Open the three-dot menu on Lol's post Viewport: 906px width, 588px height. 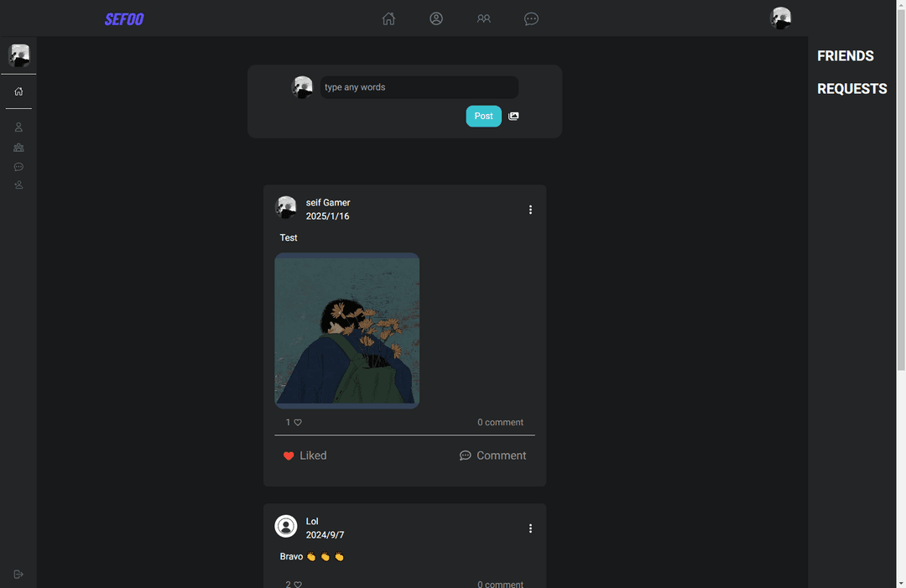coord(530,528)
